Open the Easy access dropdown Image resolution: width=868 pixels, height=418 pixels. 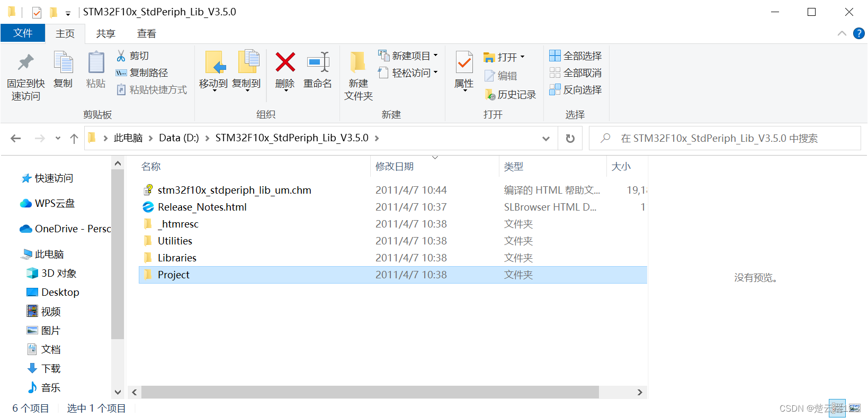coord(408,72)
